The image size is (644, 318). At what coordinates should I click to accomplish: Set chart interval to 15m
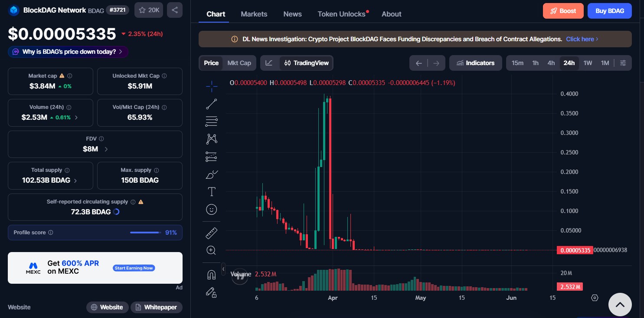tap(517, 63)
